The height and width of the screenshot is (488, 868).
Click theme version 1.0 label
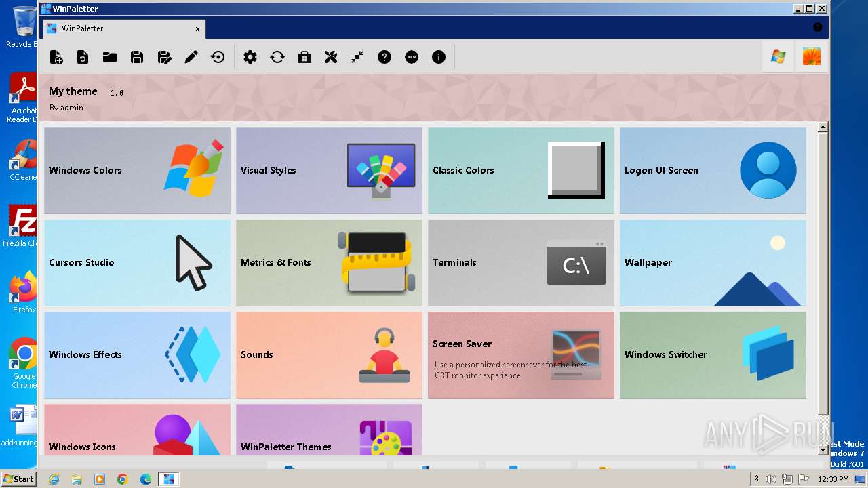point(117,93)
